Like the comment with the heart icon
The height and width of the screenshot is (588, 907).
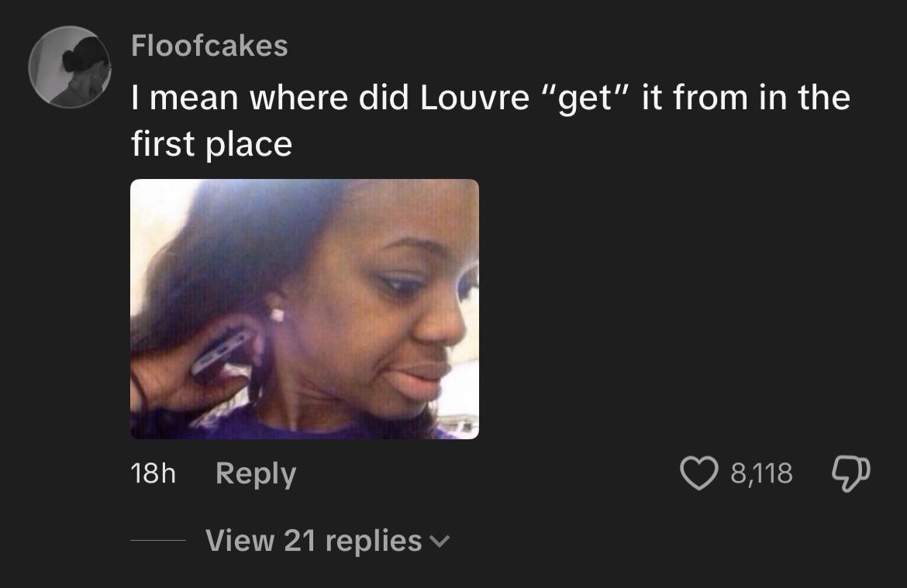tap(698, 473)
